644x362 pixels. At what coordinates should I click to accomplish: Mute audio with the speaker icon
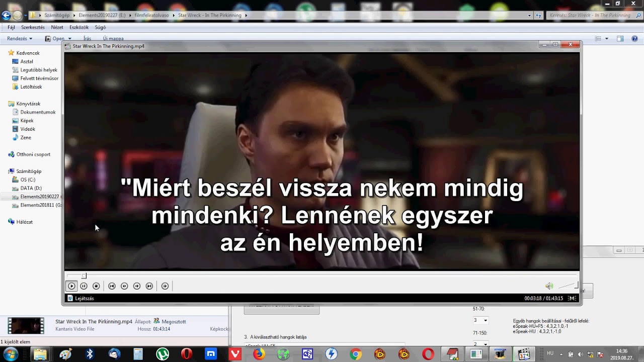coord(549,286)
